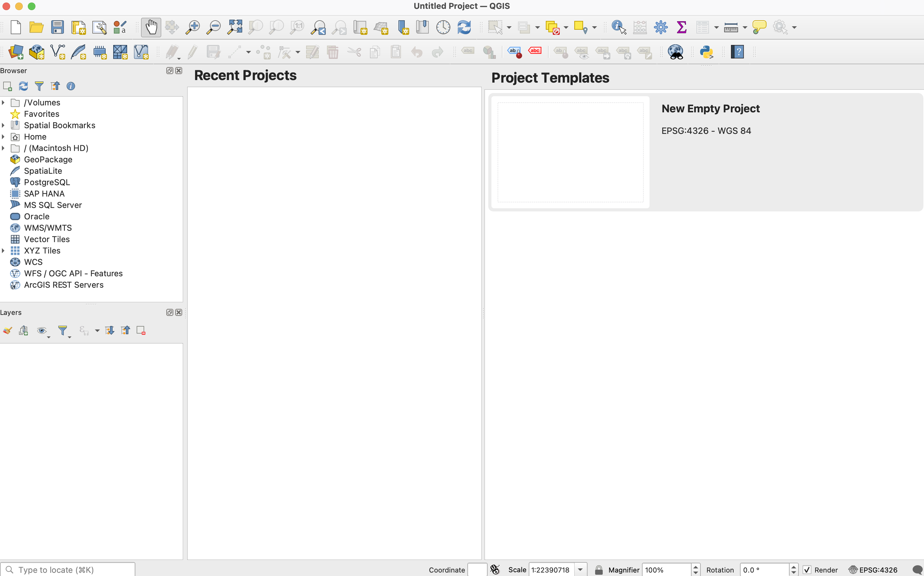
Task: Select WMS/WMTS in the Browser tree
Action: pos(47,228)
